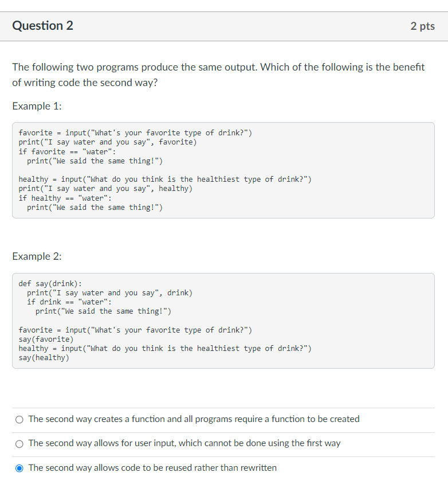The height and width of the screenshot is (492, 448).
Task: Click the radio next to 'all programs require a function'
Action: 19,419
